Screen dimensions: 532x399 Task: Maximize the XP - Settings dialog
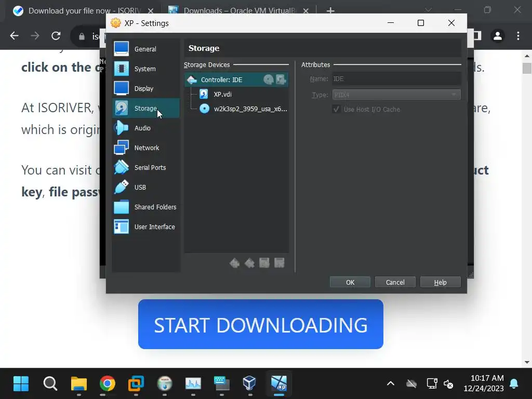coord(421,23)
